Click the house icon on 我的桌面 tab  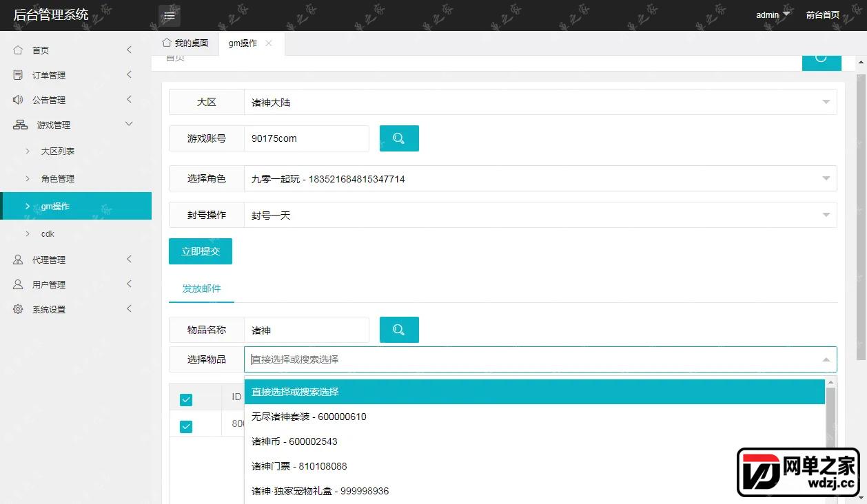(x=166, y=43)
